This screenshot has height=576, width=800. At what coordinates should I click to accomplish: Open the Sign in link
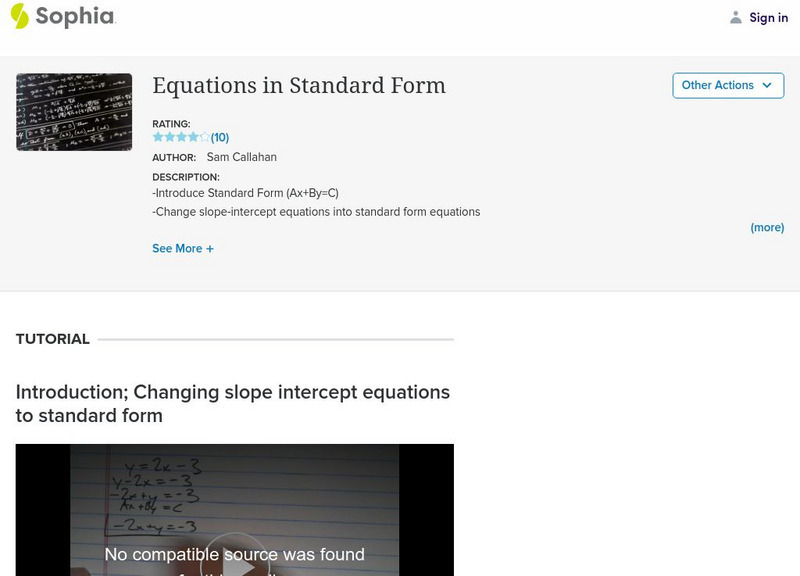tap(768, 18)
